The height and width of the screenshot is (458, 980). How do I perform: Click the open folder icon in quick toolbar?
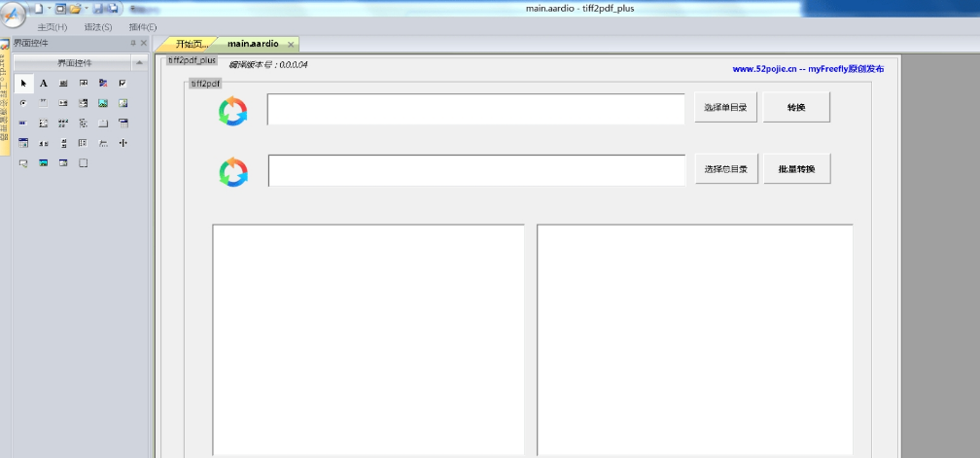75,8
